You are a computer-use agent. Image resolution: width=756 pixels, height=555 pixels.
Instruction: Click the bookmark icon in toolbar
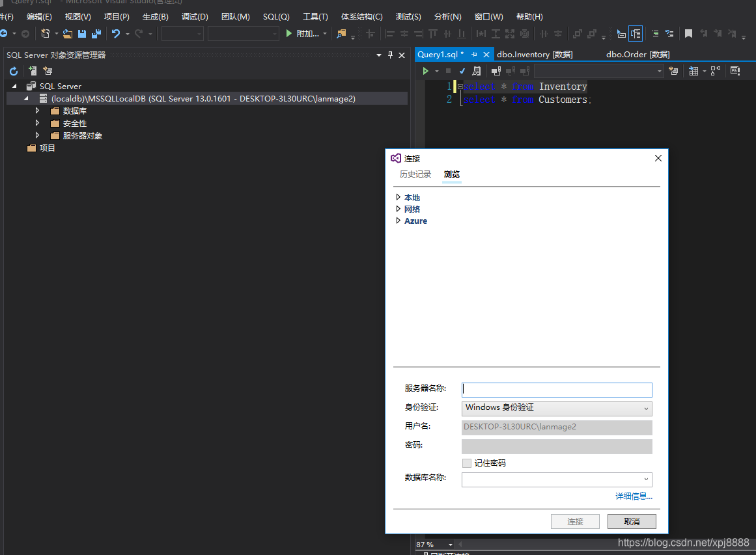point(688,34)
